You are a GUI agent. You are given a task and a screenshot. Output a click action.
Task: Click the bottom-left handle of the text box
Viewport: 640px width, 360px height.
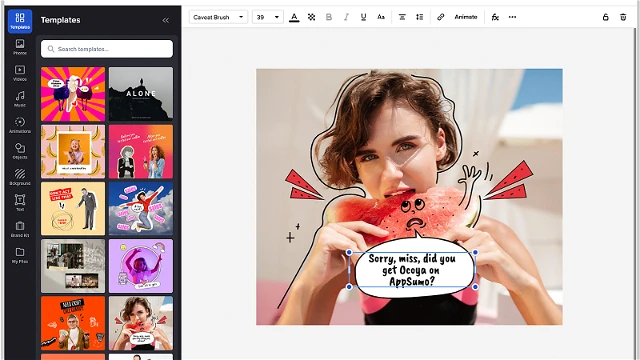(x=349, y=287)
